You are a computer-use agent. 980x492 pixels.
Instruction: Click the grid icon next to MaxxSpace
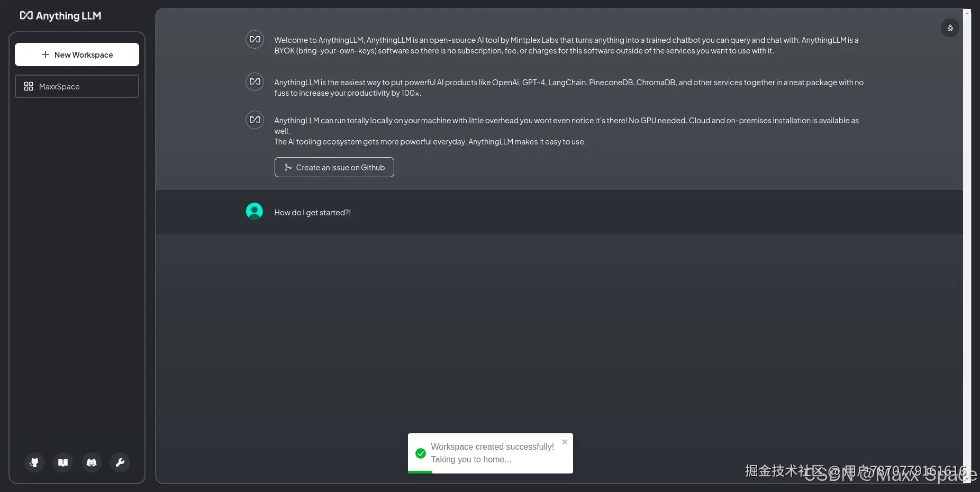pyautogui.click(x=29, y=86)
